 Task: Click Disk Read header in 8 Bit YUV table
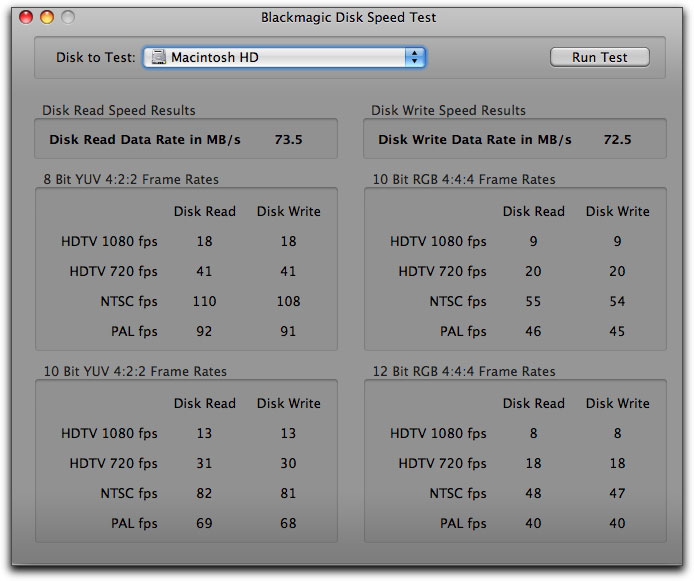click(204, 211)
